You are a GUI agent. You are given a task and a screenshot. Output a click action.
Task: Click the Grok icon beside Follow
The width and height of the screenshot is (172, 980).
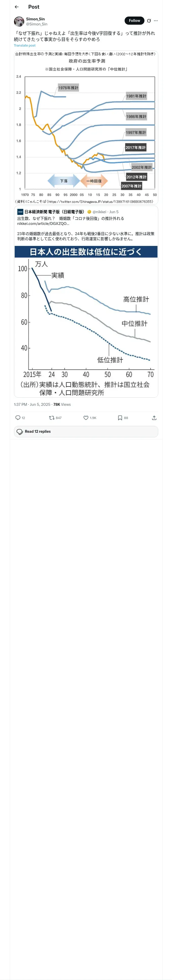tap(149, 21)
